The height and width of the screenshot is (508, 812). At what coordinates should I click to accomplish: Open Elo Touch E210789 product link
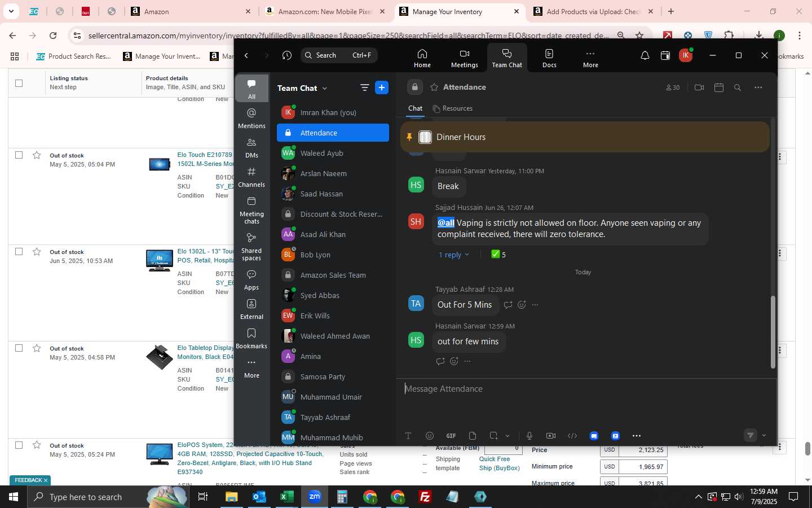(205, 159)
